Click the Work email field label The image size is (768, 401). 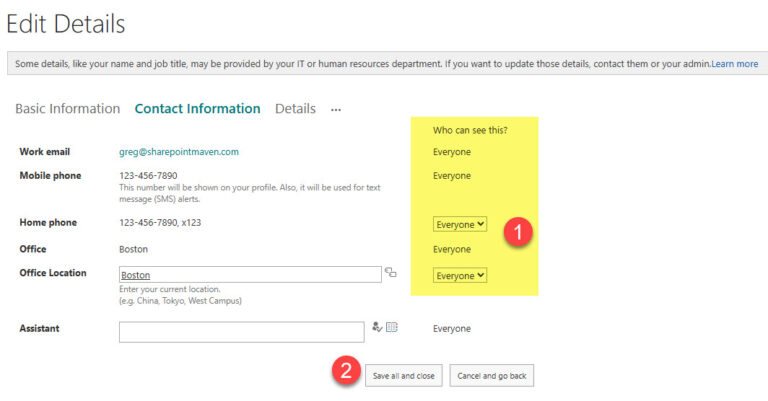click(45, 152)
